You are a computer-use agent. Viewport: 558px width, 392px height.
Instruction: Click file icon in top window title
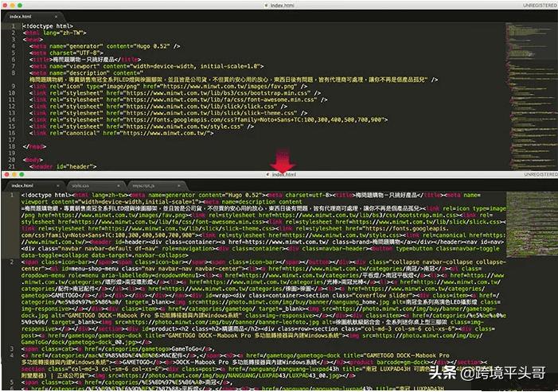[x=266, y=6]
